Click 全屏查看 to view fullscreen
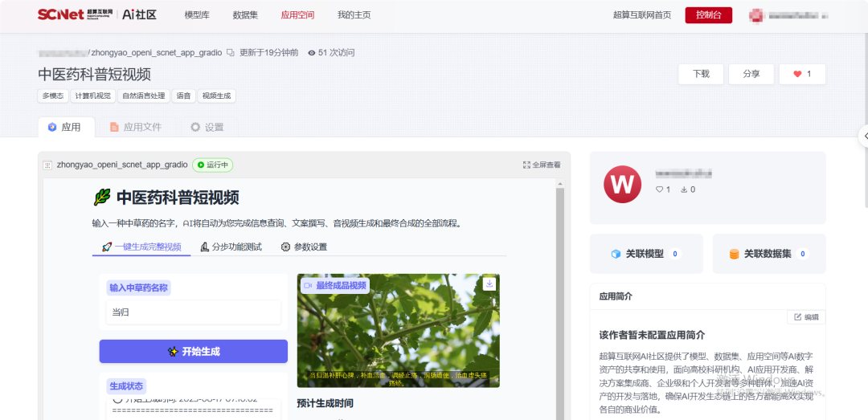868x420 pixels. click(x=542, y=165)
